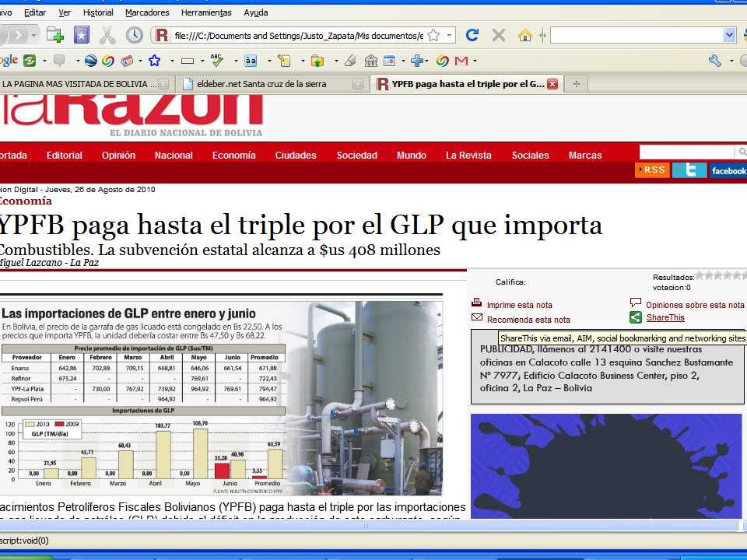Open the Twitter icon button on La Razón
This screenshot has width=747, height=560.
(x=689, y=170)
